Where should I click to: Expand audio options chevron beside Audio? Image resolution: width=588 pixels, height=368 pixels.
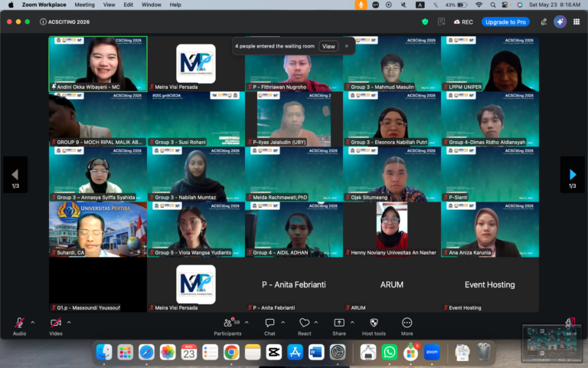coord(33,322)
